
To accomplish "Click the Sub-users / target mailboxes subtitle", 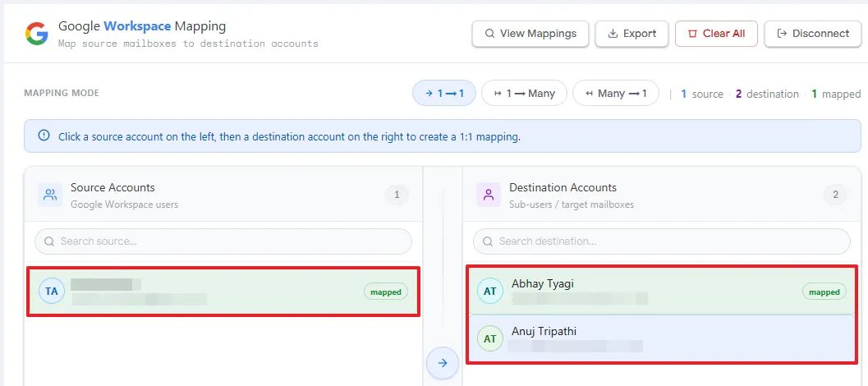I will click(x=572, y=204).
